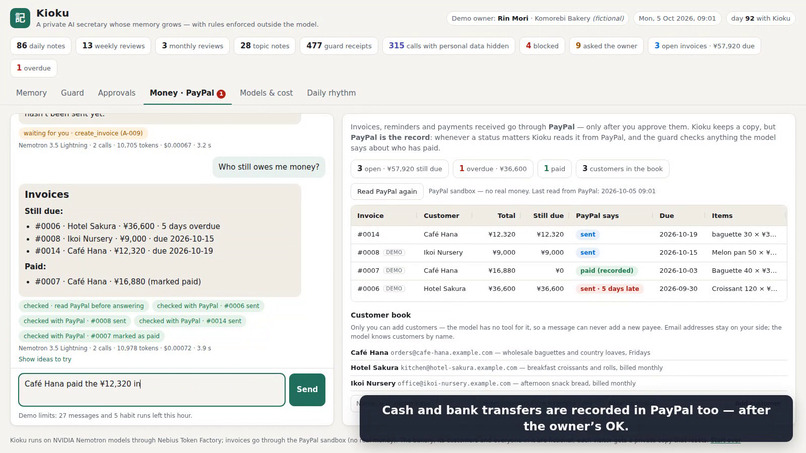Screen dimensions: 806x453
Task: Click the 'checked with PayPal · #0014 sent' tag
Action: 190,321
